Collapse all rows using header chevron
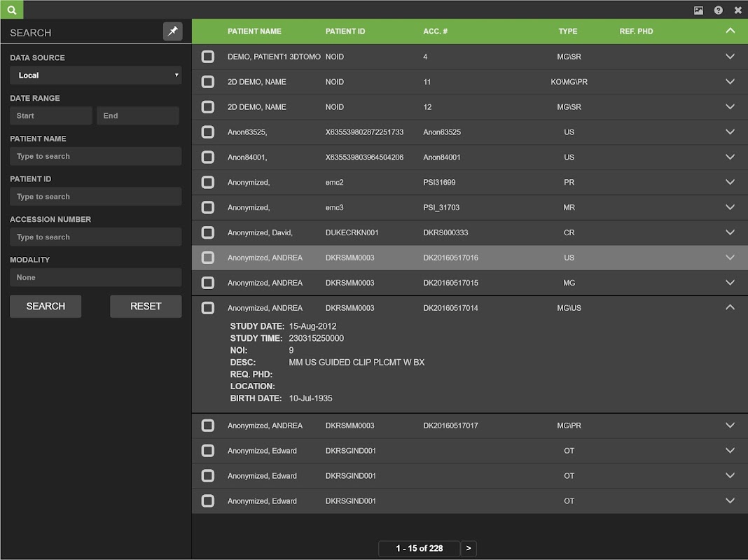748x560 pixels. pos(730,31)
